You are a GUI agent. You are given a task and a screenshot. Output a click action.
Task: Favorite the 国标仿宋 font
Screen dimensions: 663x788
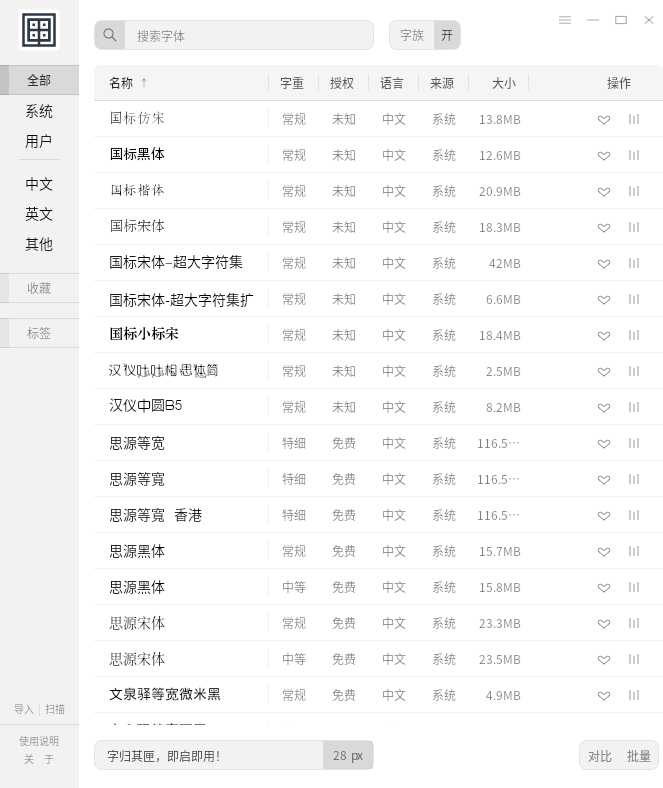click(604, 120)
